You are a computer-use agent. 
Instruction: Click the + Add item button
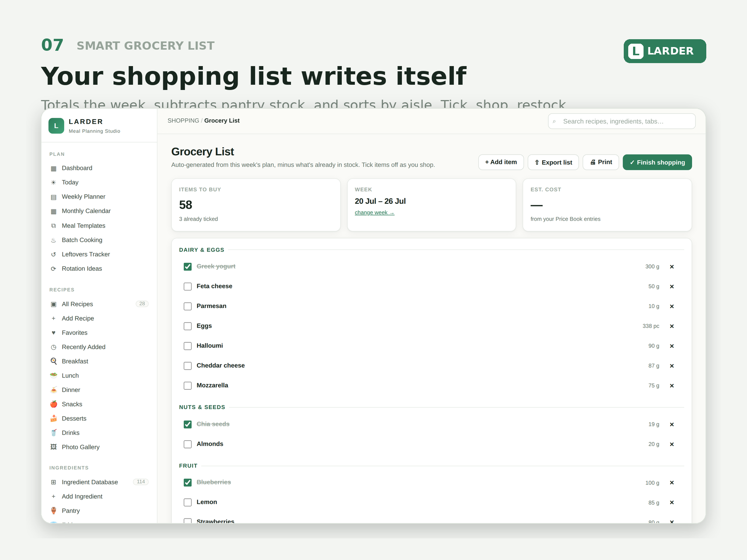pyautogui.click(x=501, y=162)
